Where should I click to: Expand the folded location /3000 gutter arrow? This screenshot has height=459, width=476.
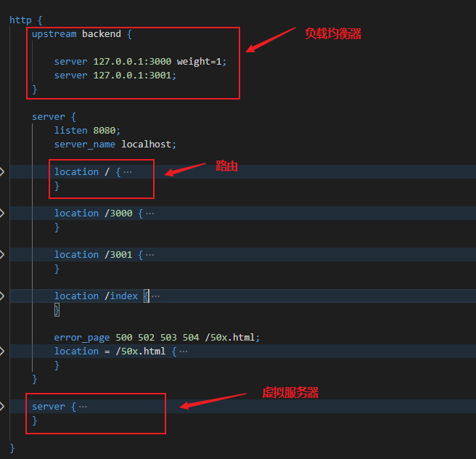[x=2, y=213]
